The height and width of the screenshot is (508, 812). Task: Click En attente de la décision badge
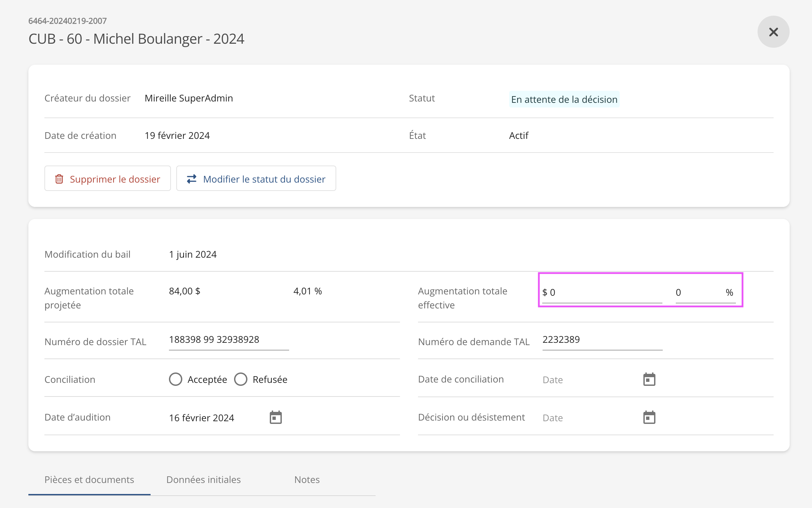click(564, 99)
